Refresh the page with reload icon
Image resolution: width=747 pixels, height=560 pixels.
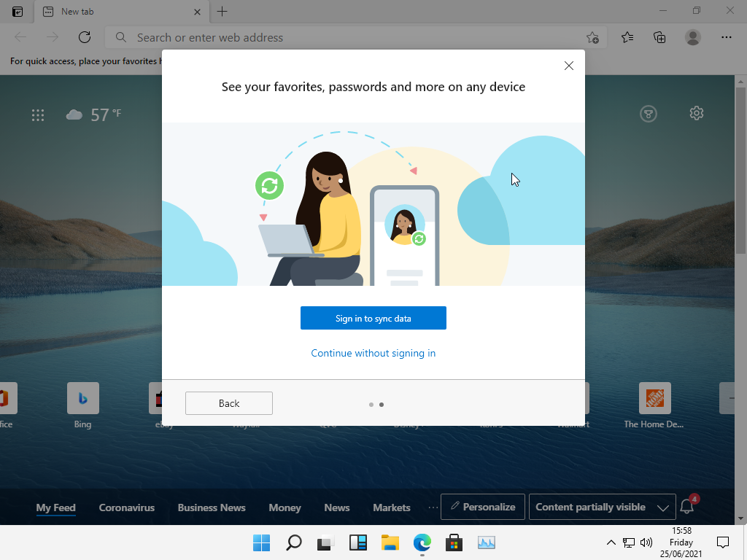(85, 37)
